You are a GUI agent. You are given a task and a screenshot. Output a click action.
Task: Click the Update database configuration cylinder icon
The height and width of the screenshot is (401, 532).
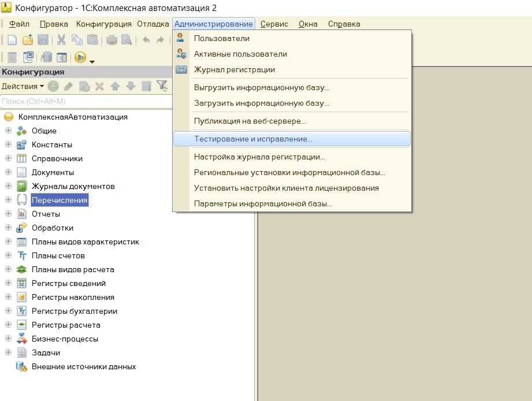[x=46, y=57]
